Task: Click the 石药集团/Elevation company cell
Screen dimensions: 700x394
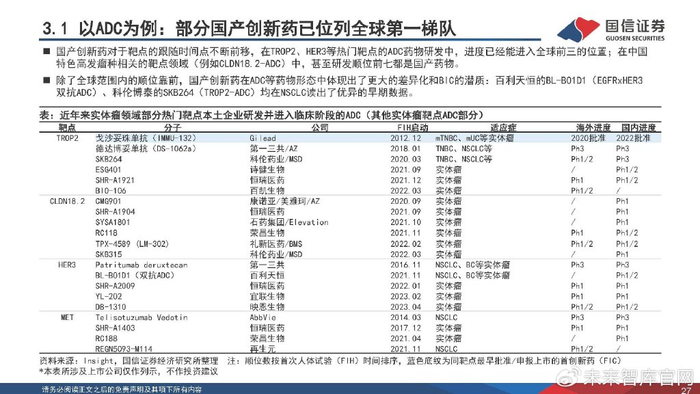Action: [x=289, y=222]
